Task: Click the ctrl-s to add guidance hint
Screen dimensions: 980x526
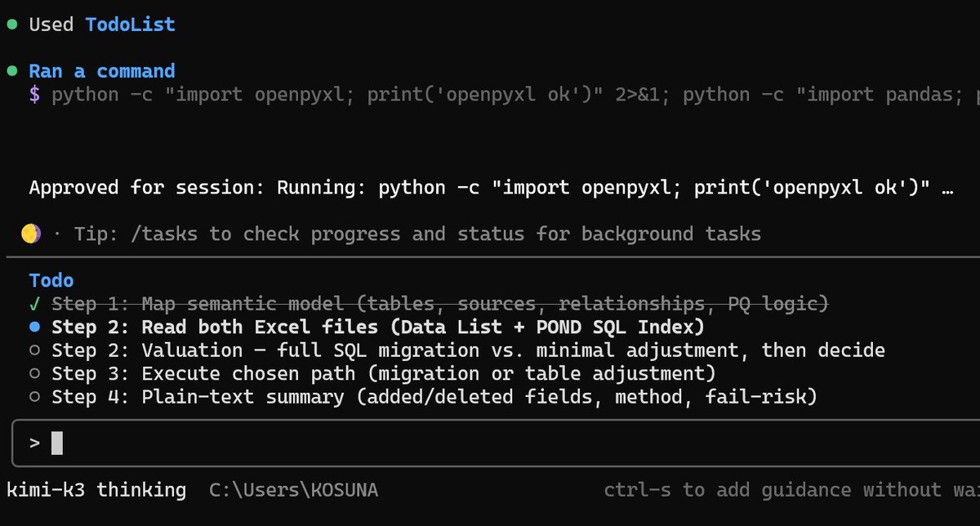Action: (791, 490)
